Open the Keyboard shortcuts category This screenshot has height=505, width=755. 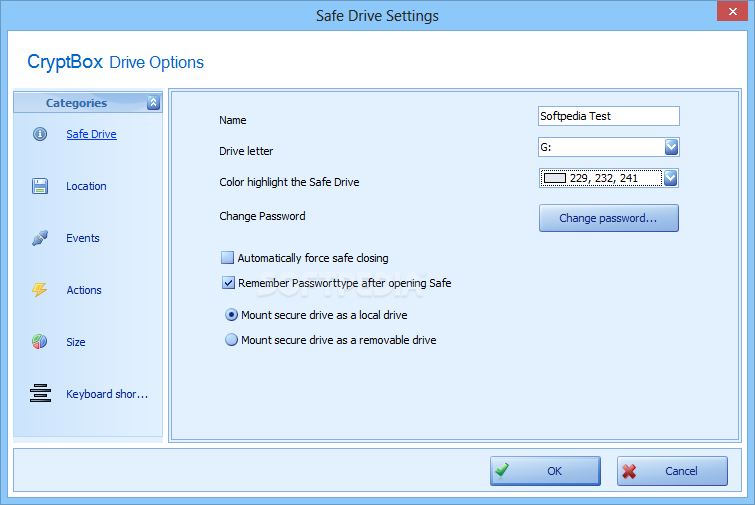(107, 394)
